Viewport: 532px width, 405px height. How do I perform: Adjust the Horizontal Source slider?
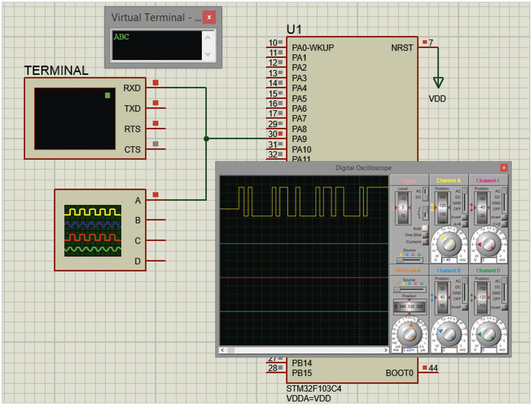coord(409,290)
